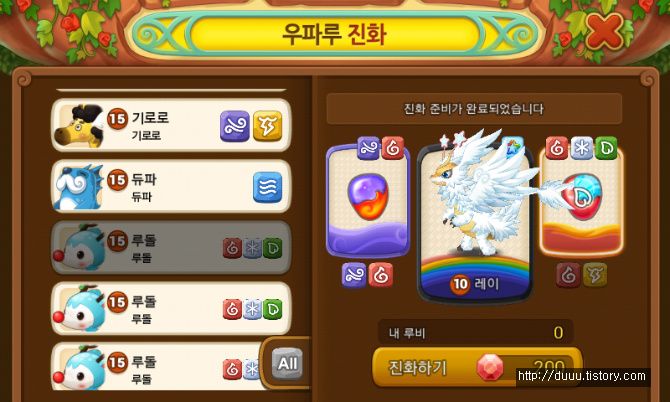Click the wind element icon on 기로로 row
This screenshot has width=670, height=402.
pyautogui.click(x=235, y=126)
